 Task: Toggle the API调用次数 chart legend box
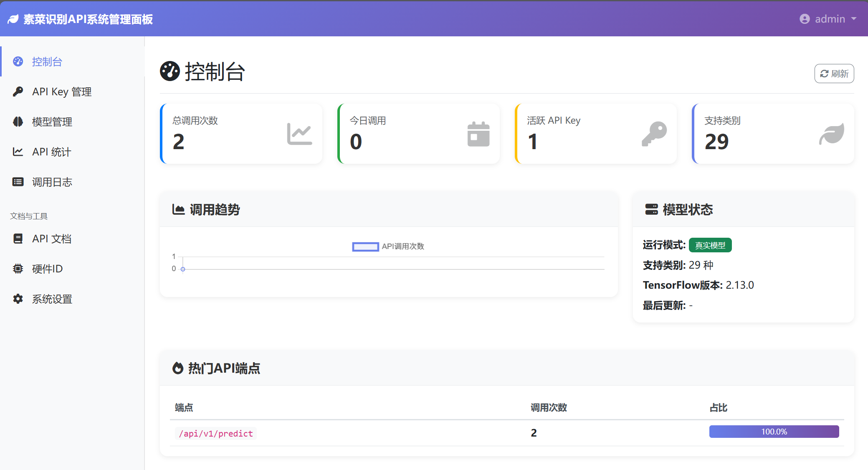tap(365, 246)
